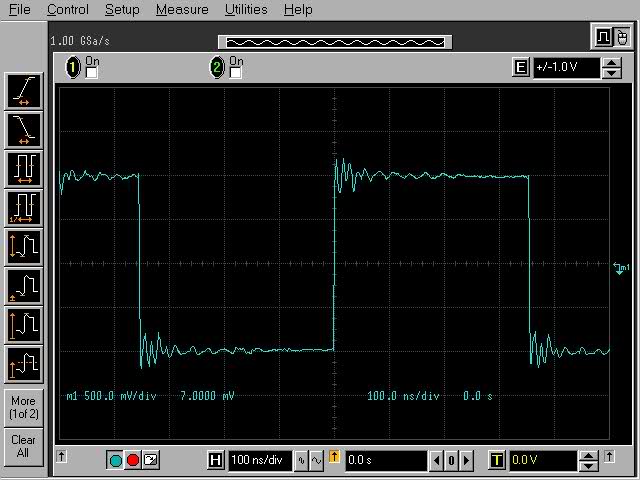The width and height of the screenshot is (640, 480).
Task: Open horizontal setup with the H button
Action: click(x=216, y=460)
